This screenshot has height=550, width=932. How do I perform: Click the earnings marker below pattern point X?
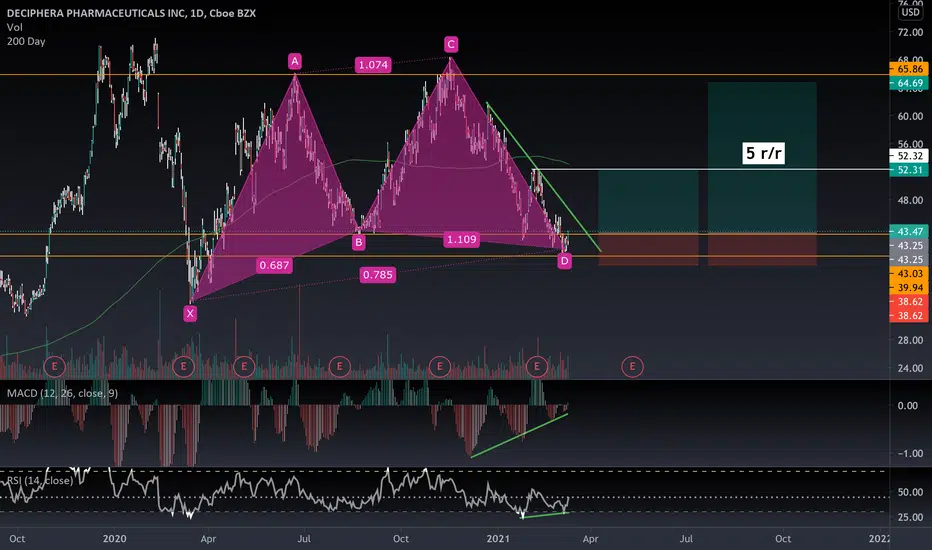(x=183, y=366)
